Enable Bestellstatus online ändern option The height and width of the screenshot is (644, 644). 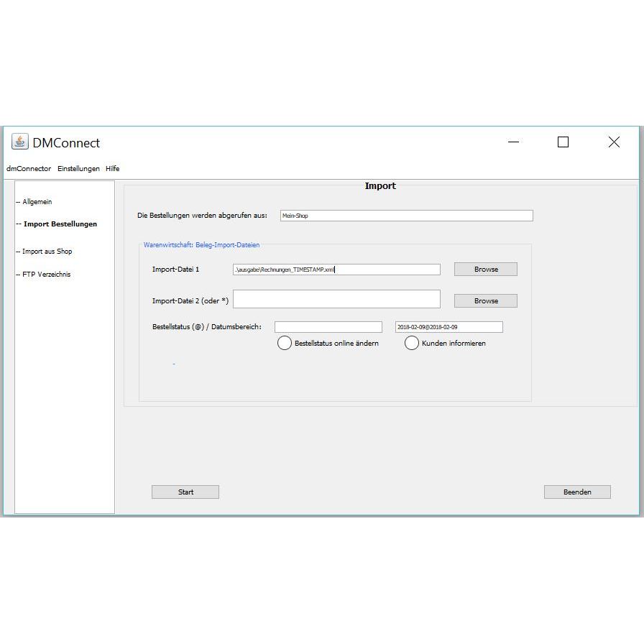[x=285, y=343]
